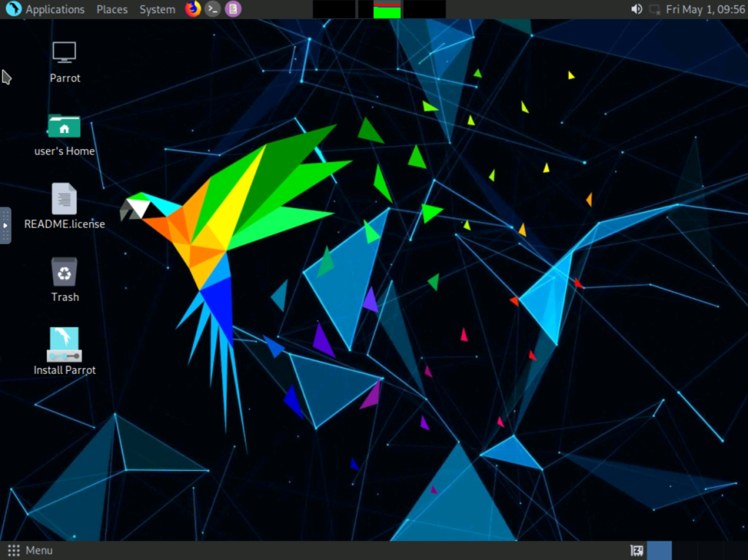Click the purple text editor launcher icon
This screenshot has width=748, height=560.
232,9
